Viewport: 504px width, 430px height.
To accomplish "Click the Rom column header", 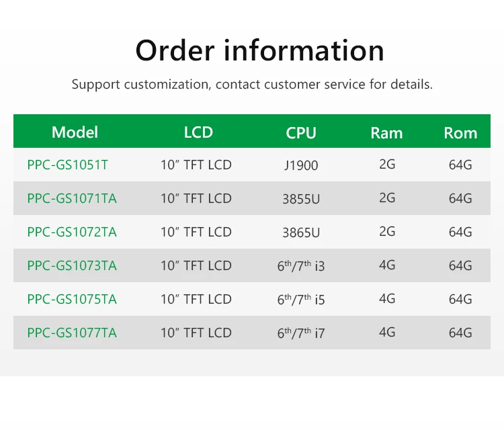I will coord(460,133).
